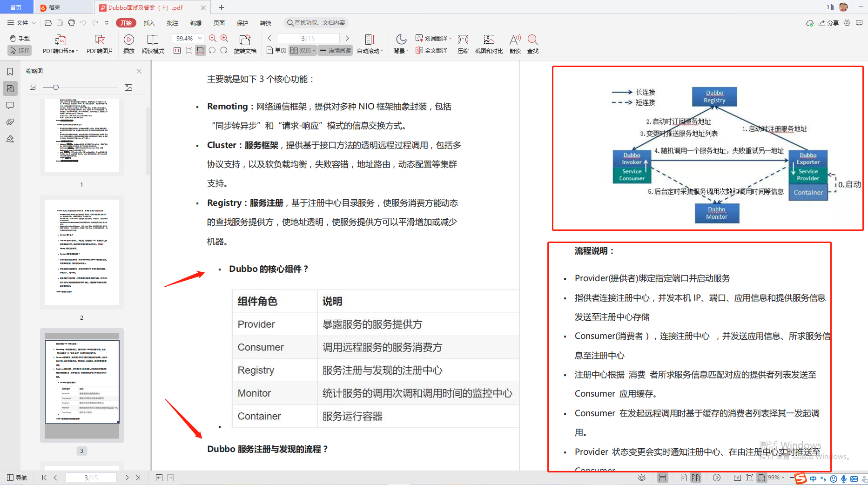Click the thumbnail size slider handle
Screen dimensions: 868x485
click(56, 88)
